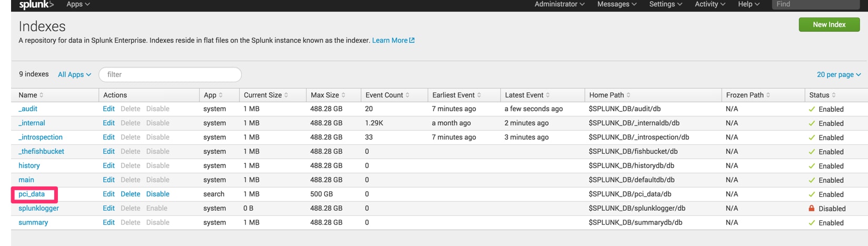Click the 0 B current size cell
Screen dimensions: 868x246
tap(248, 209)
